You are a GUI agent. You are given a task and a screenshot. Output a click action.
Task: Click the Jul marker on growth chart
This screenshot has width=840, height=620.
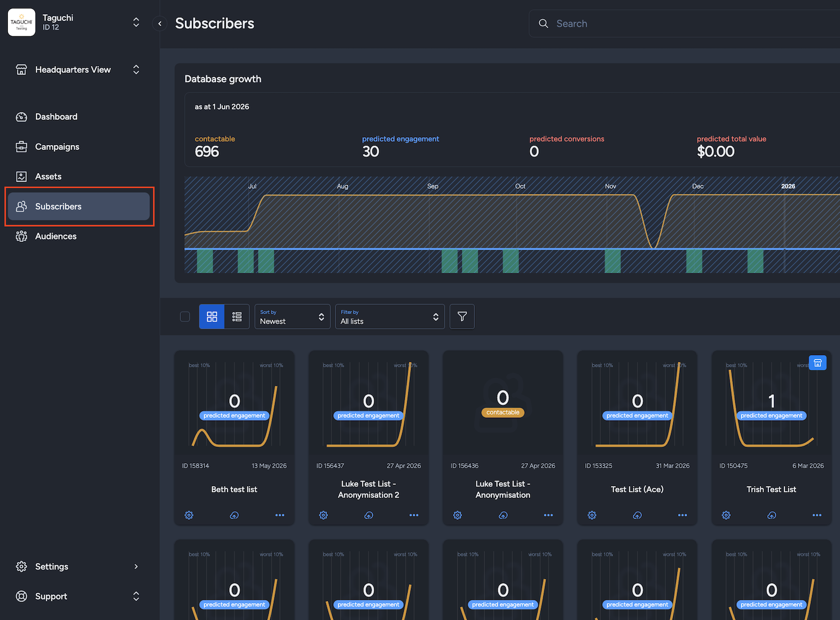[253, 187]
